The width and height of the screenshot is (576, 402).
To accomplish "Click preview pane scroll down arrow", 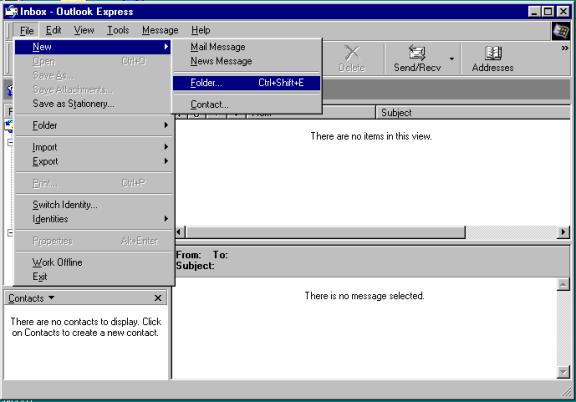I will [x=563, y=372].
